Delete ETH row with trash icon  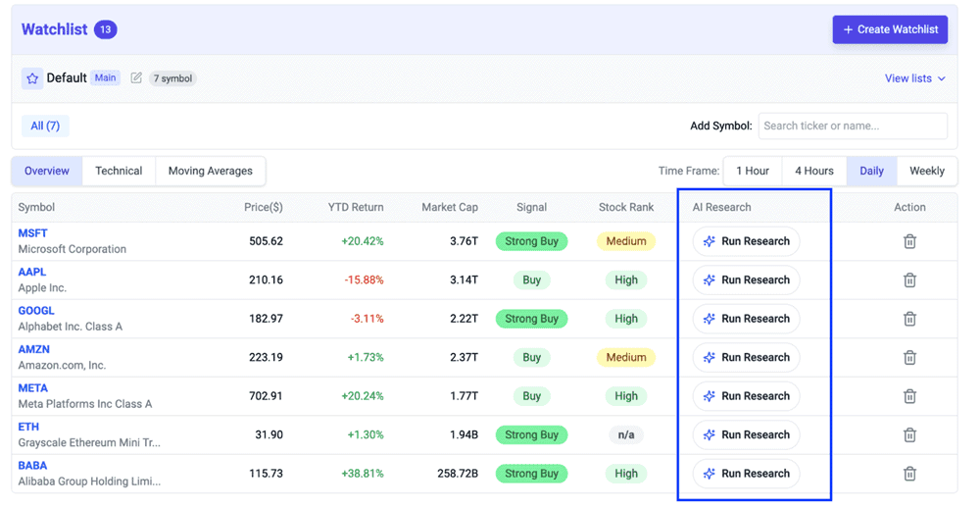(x=909, y=435)
